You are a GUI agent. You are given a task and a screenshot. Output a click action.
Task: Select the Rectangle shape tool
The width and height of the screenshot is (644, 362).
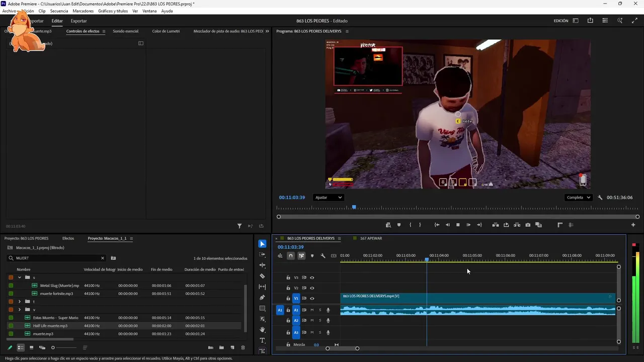tap(262, 308)
